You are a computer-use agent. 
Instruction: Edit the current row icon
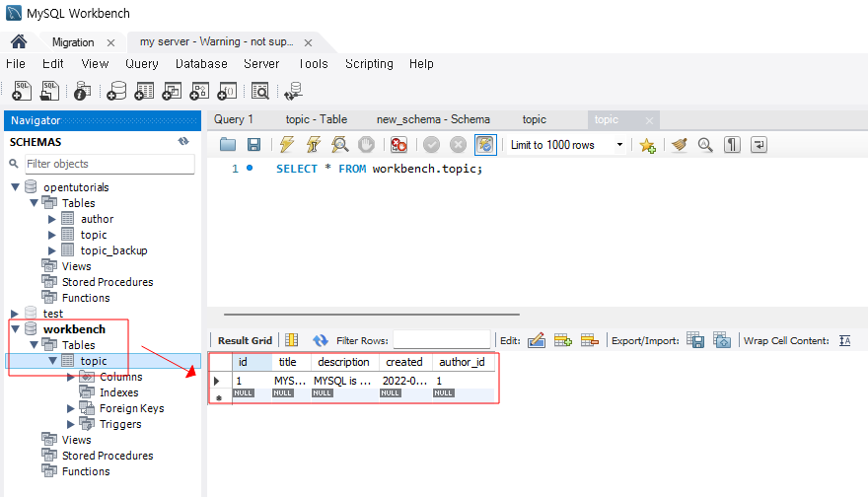(537, 340)
